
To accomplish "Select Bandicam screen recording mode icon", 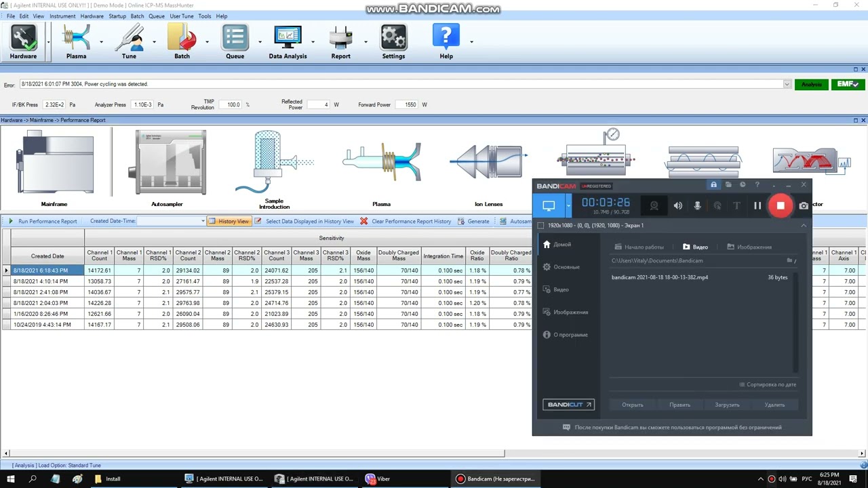I will [549, 205].
